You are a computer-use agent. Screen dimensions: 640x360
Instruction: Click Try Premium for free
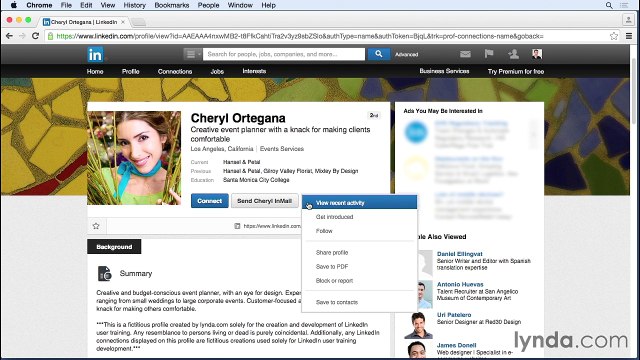coord(516,71)
